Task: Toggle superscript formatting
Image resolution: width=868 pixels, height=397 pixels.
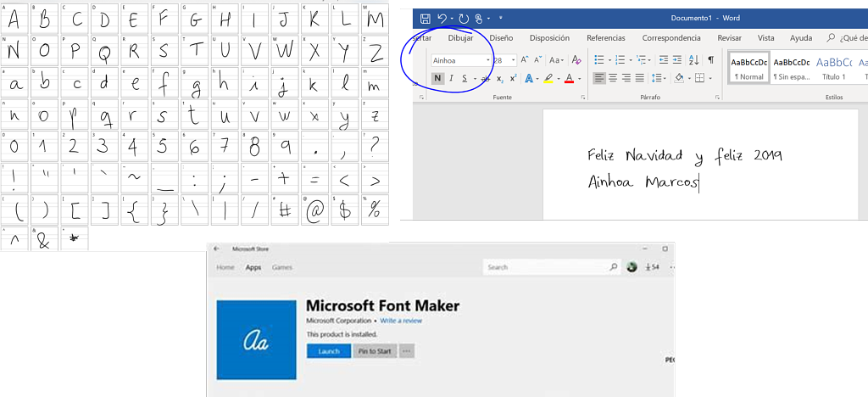Action: click(513, 78)
